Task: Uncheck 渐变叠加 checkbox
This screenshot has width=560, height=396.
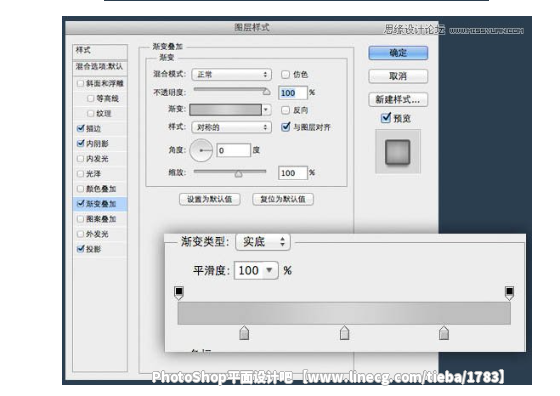Action: pyautogui.click(x=80, y=204)
